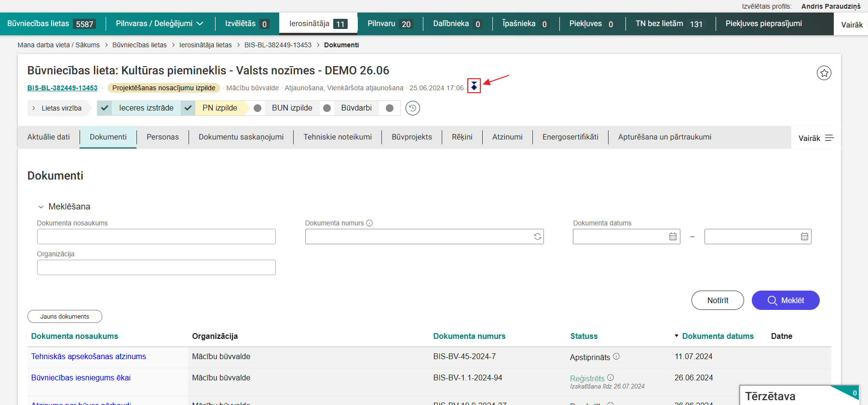Viewport: 868px width, 405px height.
Task: Open Tehniskās apsekošanas atzinums document link
Action: point(88,357)
